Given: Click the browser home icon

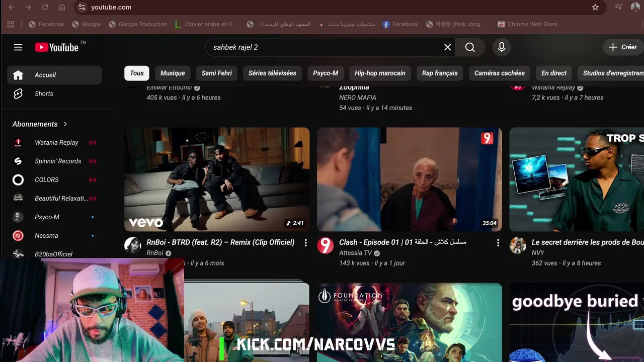Looking at the screenshot, I should click(x=62, y=7).
